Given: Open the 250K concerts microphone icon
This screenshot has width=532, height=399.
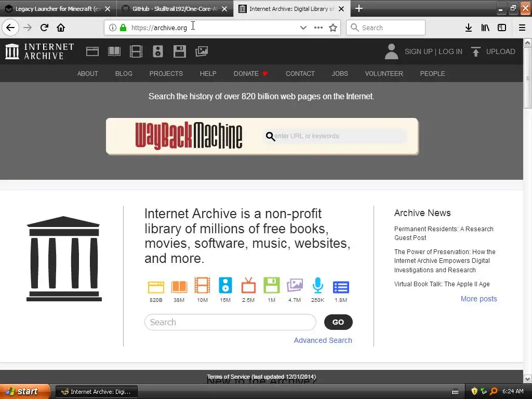Looking at the screenshot, I should (317, 285).
